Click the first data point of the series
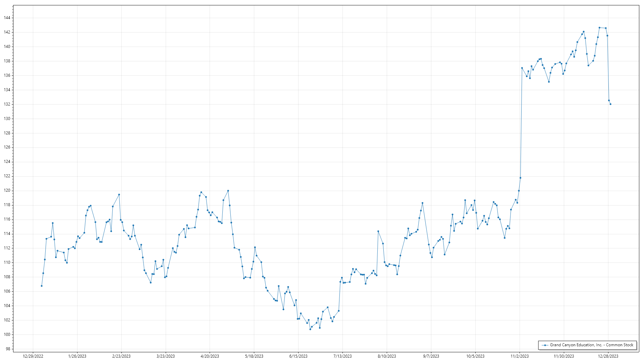644x362 pixels. (42, 286)
